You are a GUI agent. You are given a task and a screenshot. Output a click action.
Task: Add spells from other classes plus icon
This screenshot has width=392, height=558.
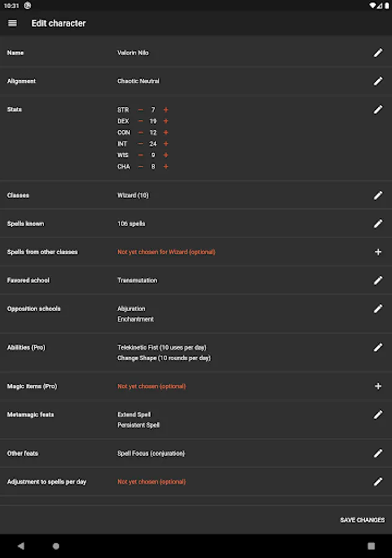[x=378, y=252]
